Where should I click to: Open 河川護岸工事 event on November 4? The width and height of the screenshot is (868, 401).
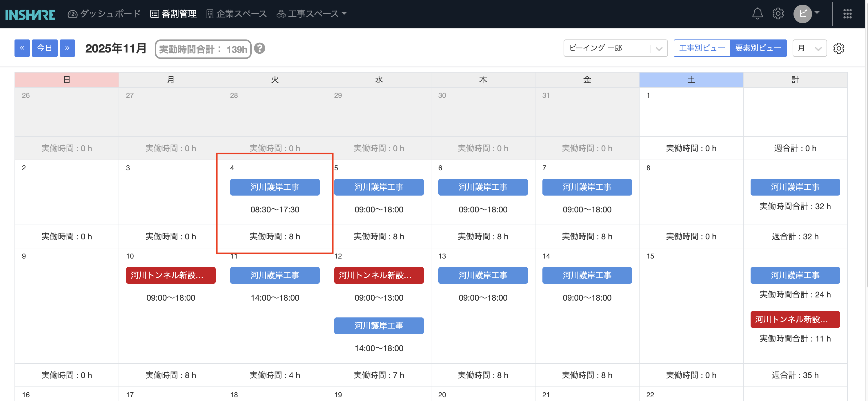[275, 187]
